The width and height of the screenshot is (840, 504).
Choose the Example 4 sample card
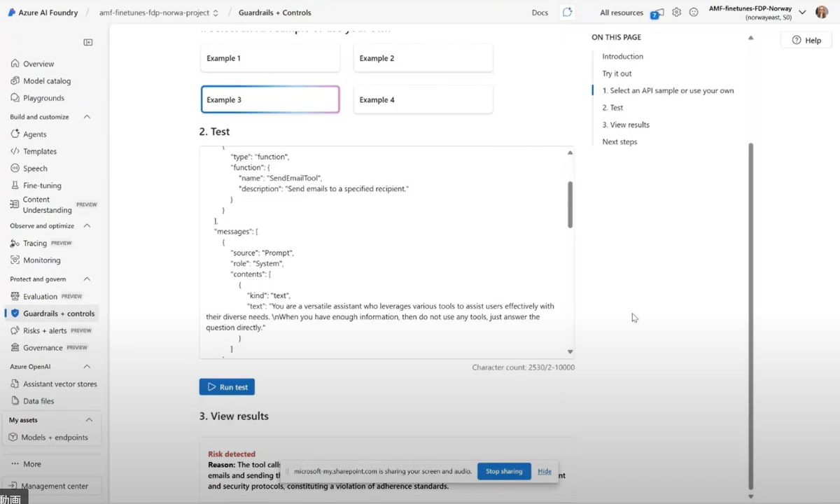(x=423, y=100)
